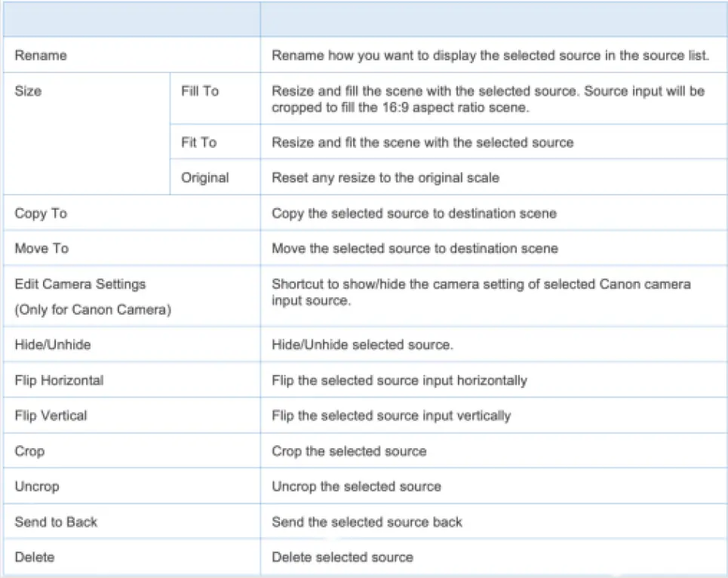Click the Fill To description text

tap(490, 99)
